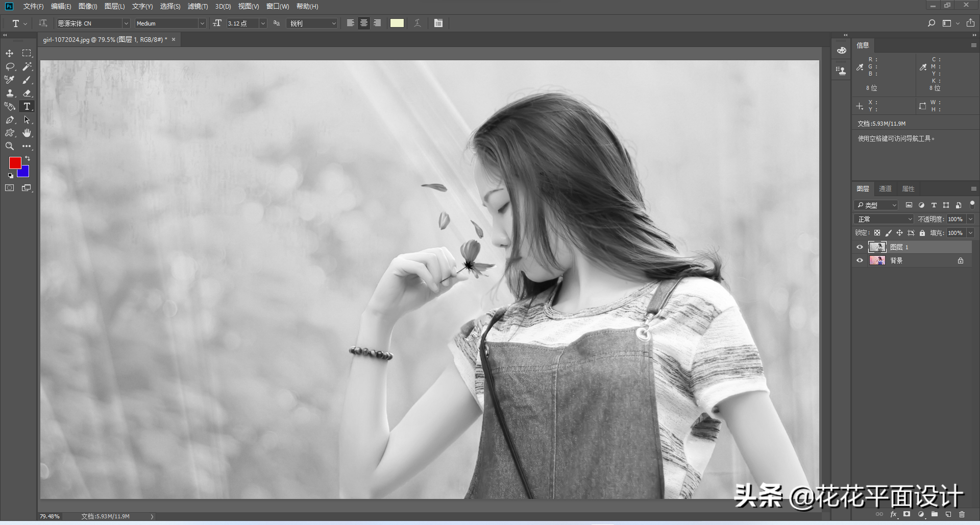Select the Path Selection tool
This screenshot has height=525, width=980.
coord(27,120)
